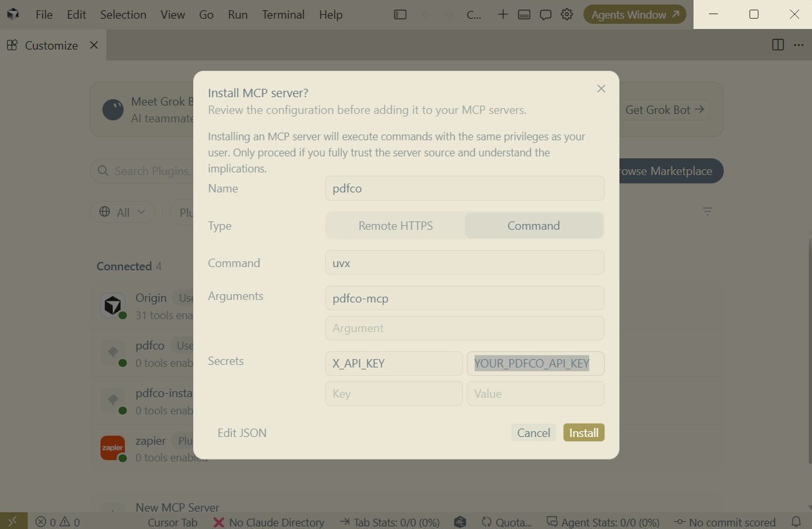Click the pdfco-insta server icon
This screenshot has height=529, width=812.
pyautogui.click(x=113, y=400)
